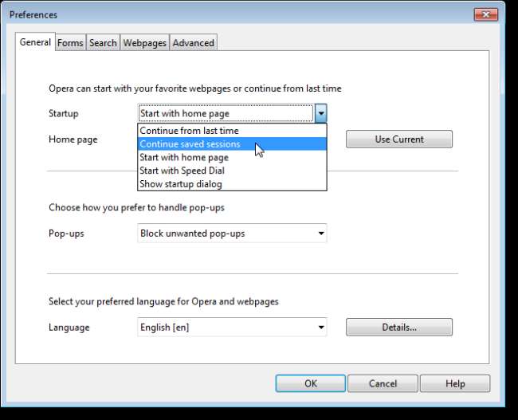Confirm preferences with OK
The width and height of the screenshot is (518, 420).
(311, 383)
